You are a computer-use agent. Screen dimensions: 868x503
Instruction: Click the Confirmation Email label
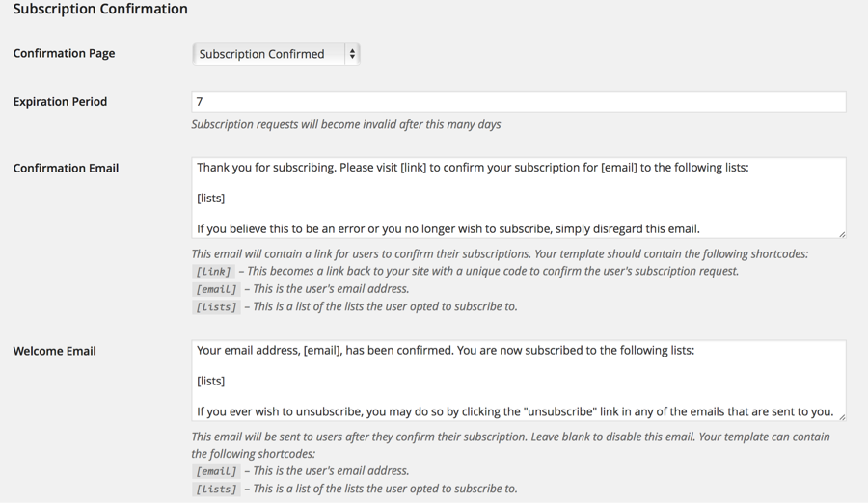66,169
